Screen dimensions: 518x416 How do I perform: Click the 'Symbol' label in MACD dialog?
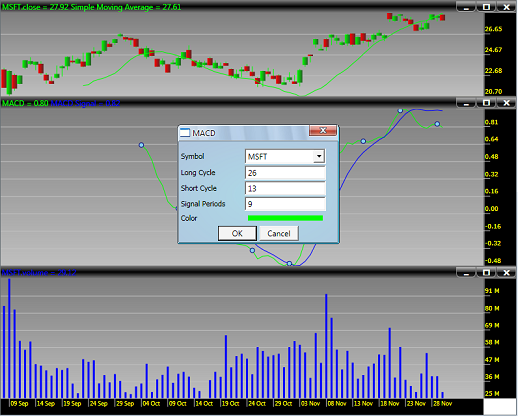pos(192,156)
